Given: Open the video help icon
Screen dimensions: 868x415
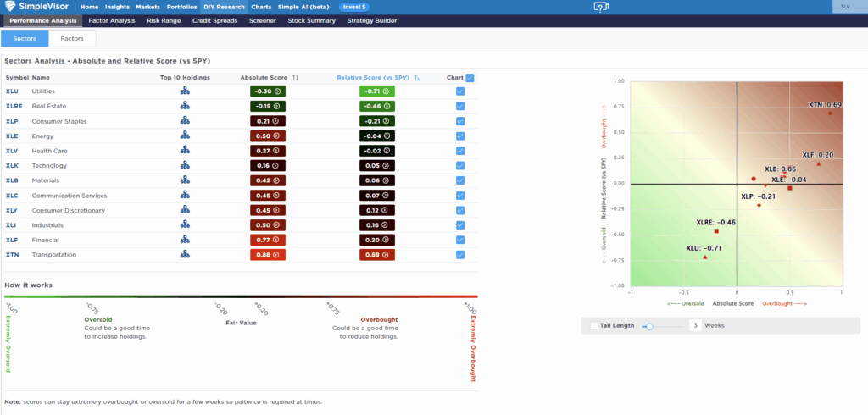Looking at the screenshot, I should pyautogui.click(x=601, y=7).
